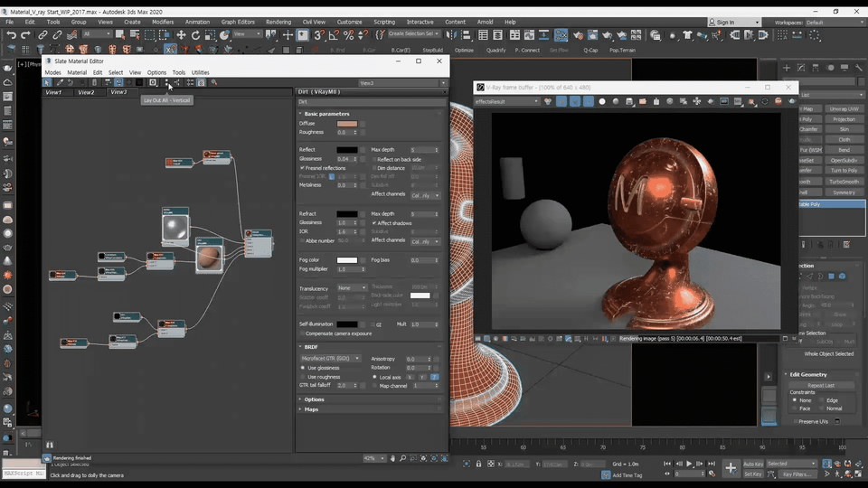868x488 pixels.
Task: Click the Repeat Last button
Action: coord(821,385)
